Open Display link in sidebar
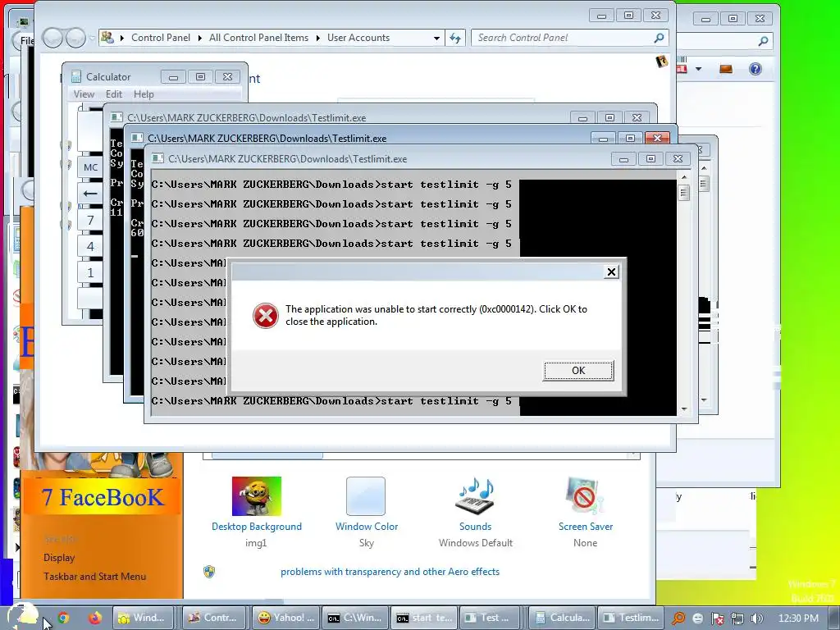This screenshot has height=630, width=840. [x=59, y=558]
